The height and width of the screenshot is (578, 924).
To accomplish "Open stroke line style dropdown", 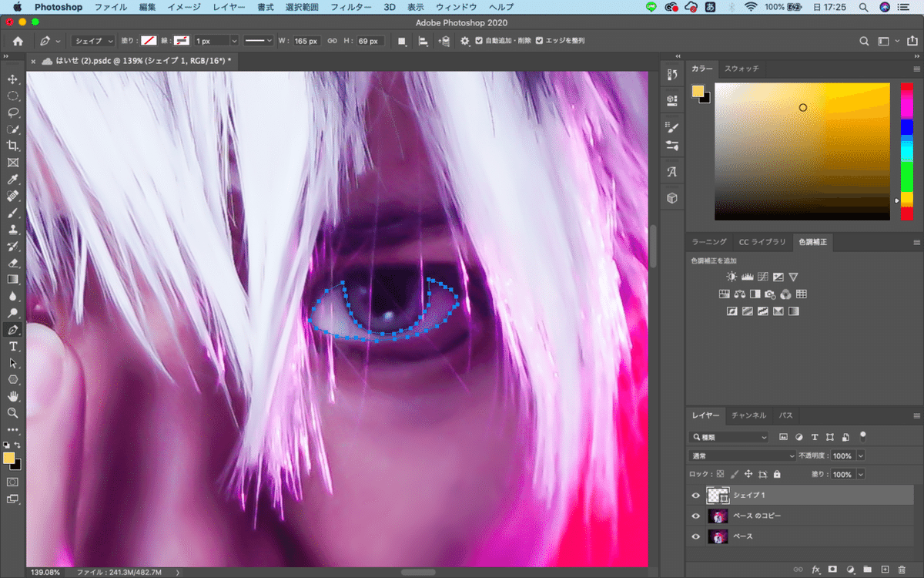I will [259, 41].
